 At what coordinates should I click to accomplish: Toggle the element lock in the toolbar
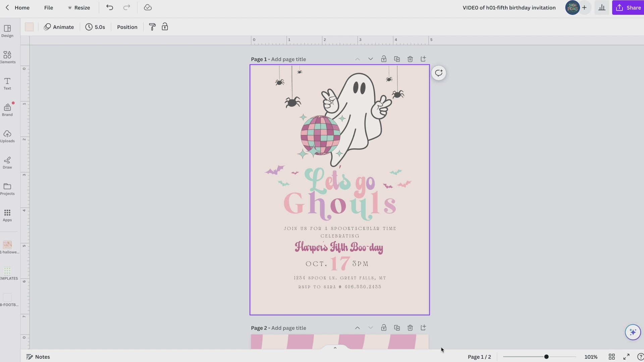(165, 27)
